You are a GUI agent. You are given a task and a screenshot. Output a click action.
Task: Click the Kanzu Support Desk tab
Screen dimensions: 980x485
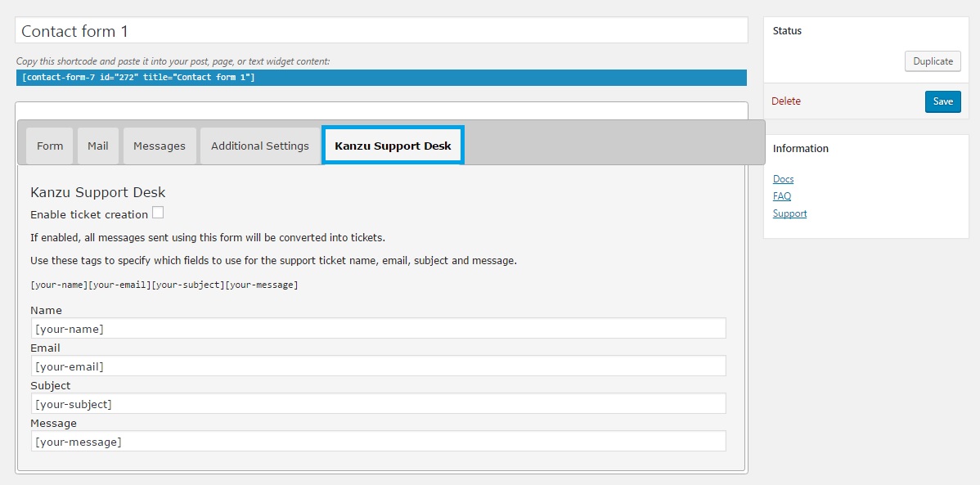393,146
